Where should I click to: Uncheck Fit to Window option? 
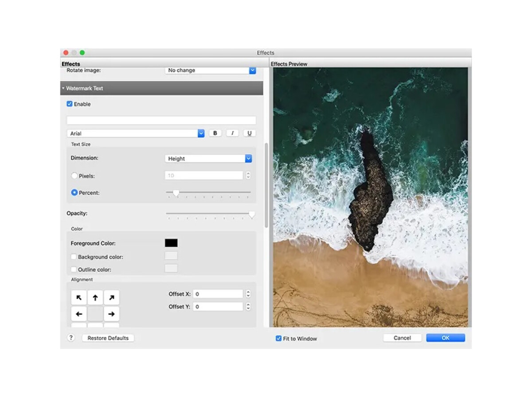click(278, 338)
